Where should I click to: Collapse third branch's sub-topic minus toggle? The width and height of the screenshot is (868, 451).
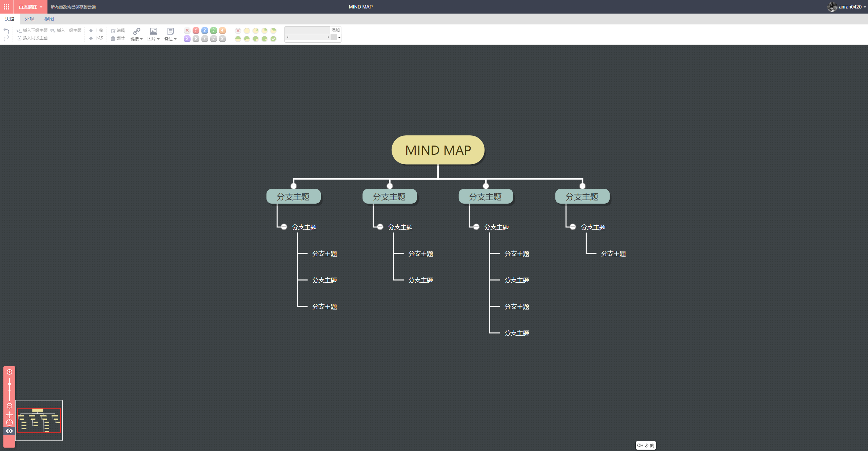point(476,227)
